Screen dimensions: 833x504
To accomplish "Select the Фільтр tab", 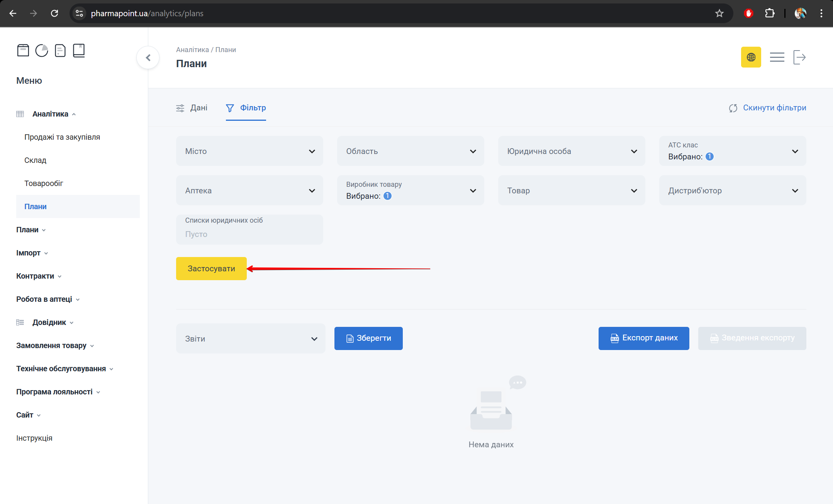I will point(246,108).
